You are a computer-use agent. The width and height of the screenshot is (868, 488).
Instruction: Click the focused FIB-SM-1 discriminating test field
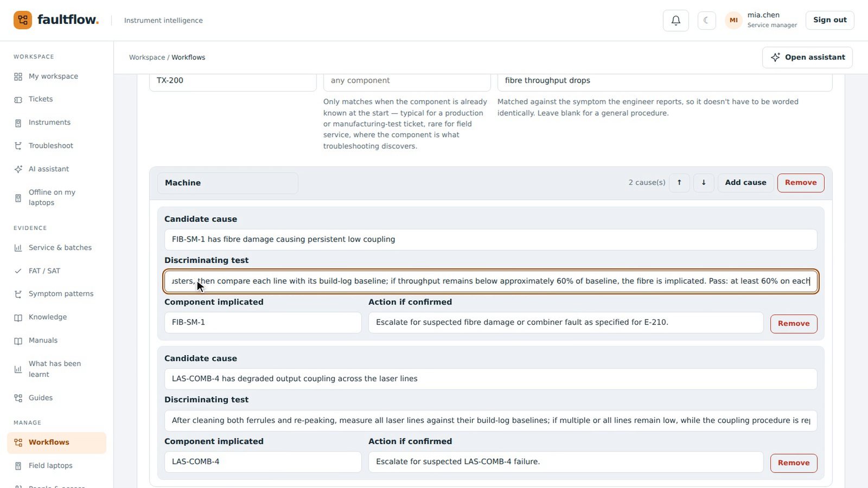pos(490,281)
